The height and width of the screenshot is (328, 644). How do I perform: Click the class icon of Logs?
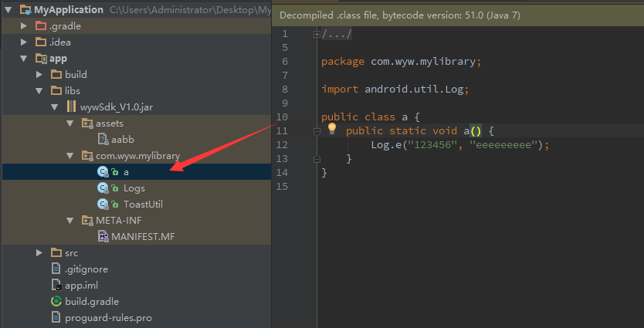103,188
